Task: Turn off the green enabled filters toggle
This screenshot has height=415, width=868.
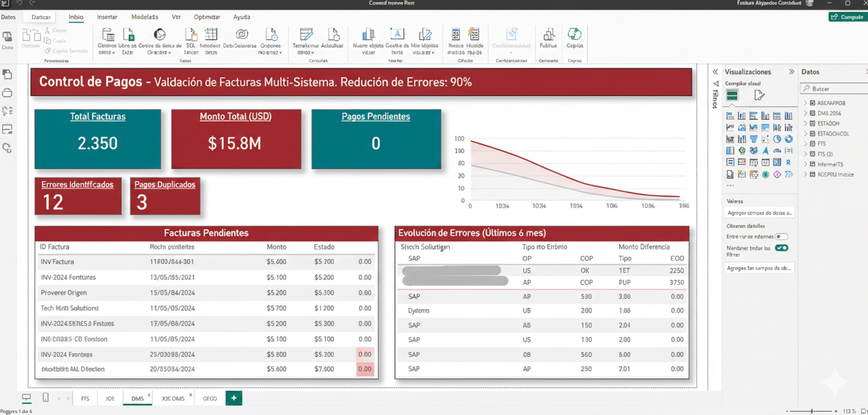Action: pyautogui.click(x=781, y=248)
